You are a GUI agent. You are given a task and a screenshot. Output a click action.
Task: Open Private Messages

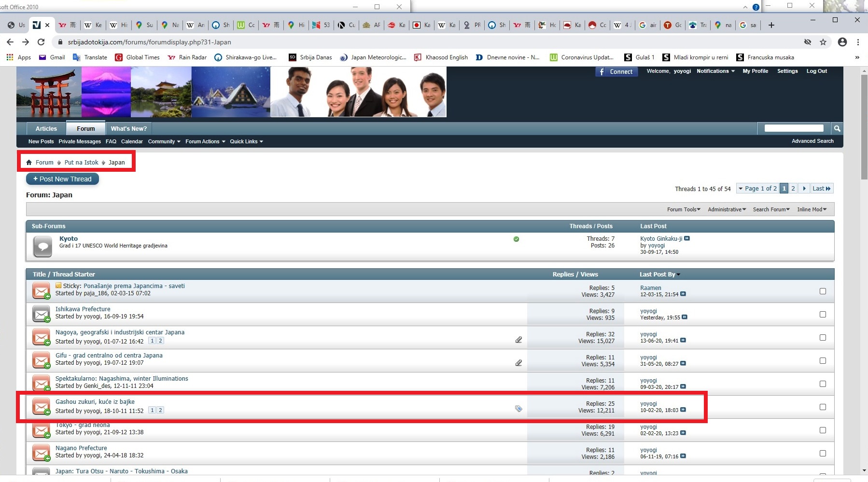pyautogui.click(x=80, y=141)
